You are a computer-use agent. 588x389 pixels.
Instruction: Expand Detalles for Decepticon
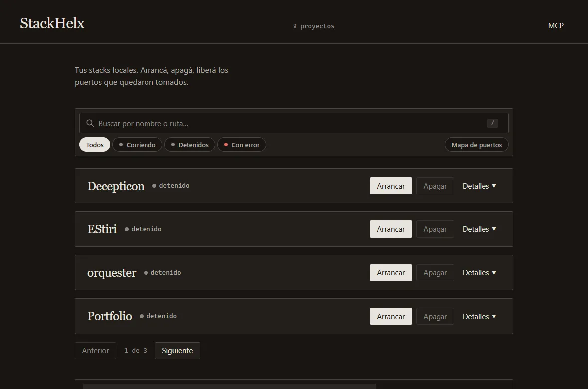tap(479, 186)
